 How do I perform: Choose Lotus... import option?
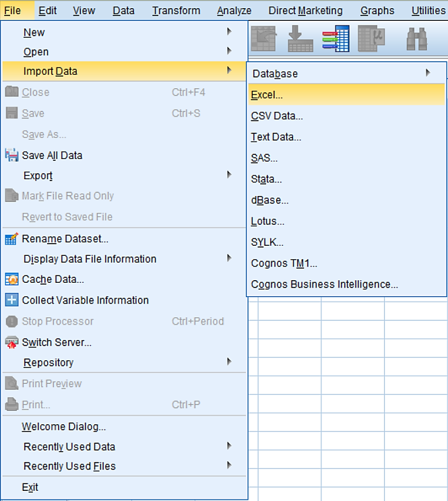346,222
